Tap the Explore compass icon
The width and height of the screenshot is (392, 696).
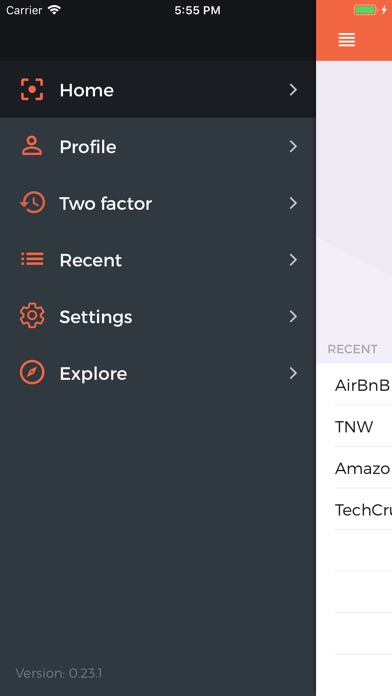pos(32,372)
